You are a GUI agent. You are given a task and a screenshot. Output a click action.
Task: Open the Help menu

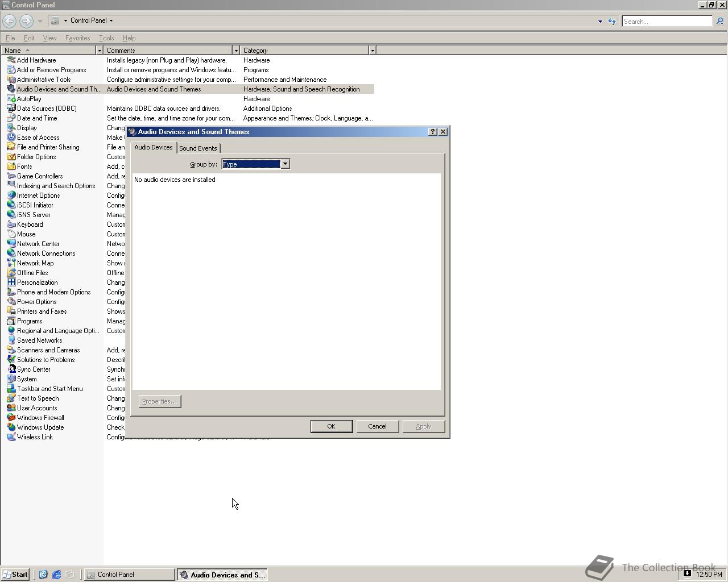[x=129, y=38]
